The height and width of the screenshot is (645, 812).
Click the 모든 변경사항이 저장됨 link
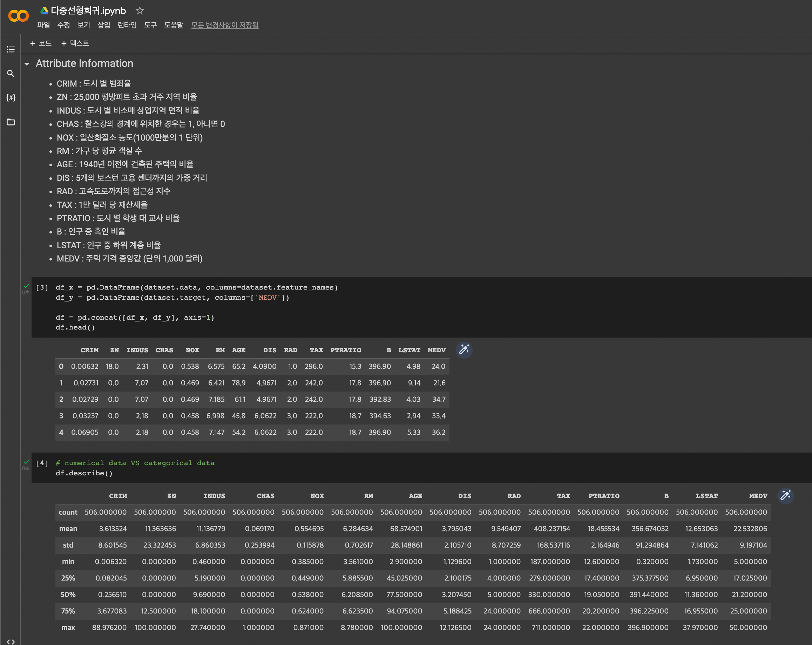[x=224, y=25]
